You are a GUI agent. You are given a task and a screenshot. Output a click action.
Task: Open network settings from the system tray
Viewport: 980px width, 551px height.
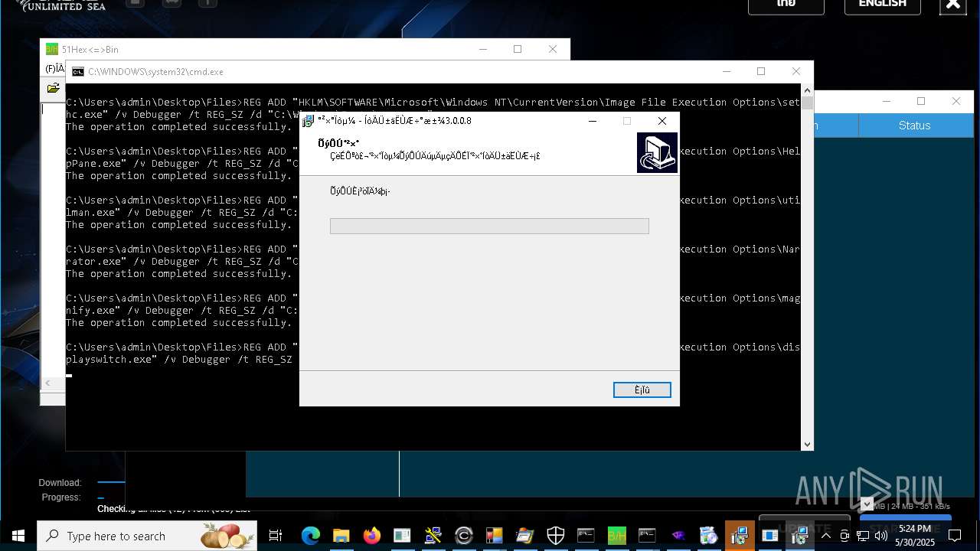[863, 536]
